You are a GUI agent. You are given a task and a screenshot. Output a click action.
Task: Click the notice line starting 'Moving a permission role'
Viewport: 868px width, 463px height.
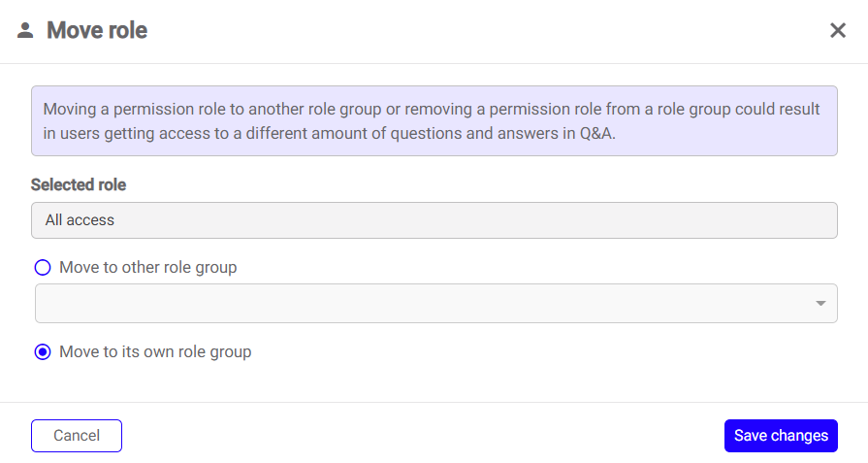click(432, 109)
